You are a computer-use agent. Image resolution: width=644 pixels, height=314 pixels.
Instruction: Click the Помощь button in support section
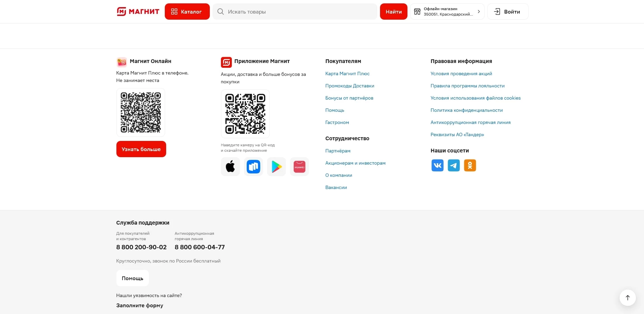coord(132,278)
